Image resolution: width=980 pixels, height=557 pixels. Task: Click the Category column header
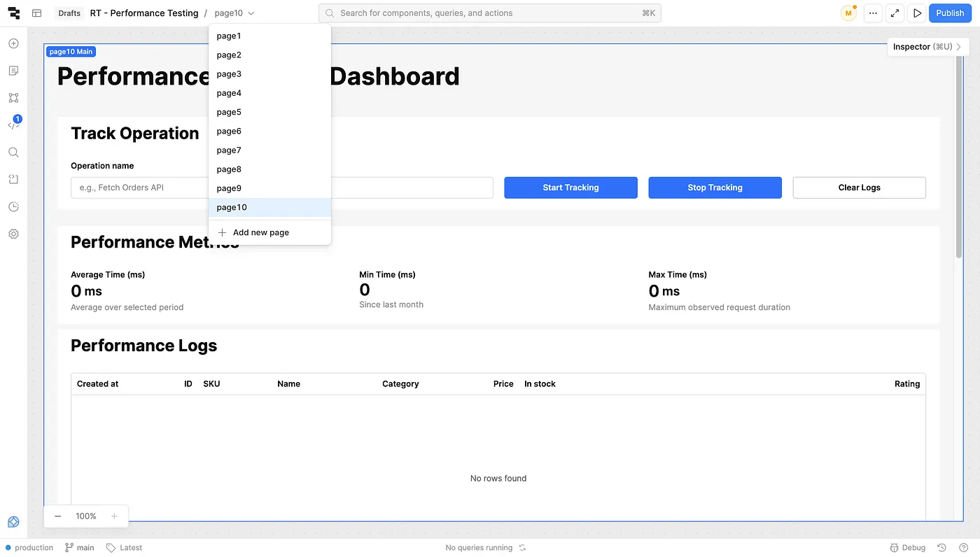tap(400, 384)
